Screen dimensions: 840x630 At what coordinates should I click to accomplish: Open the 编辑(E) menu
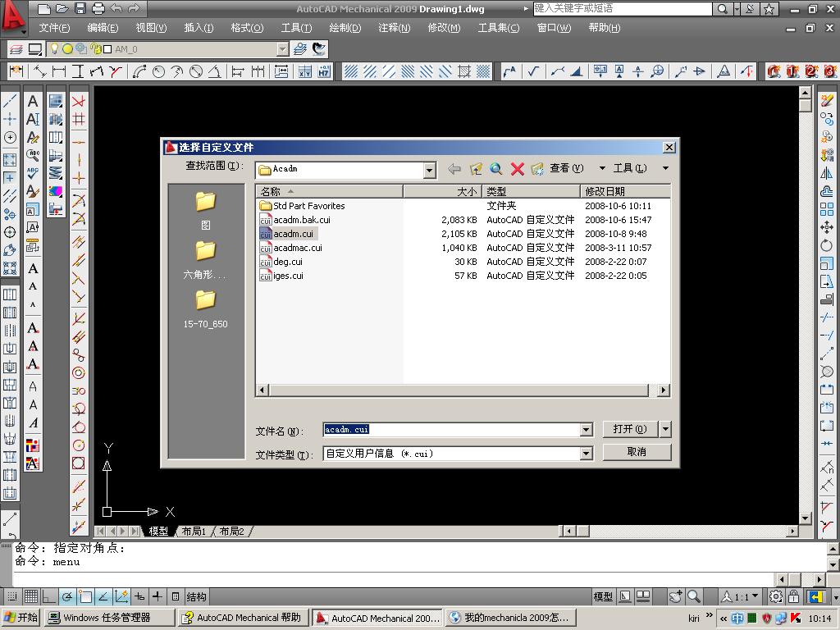click(x=103, y=28)
